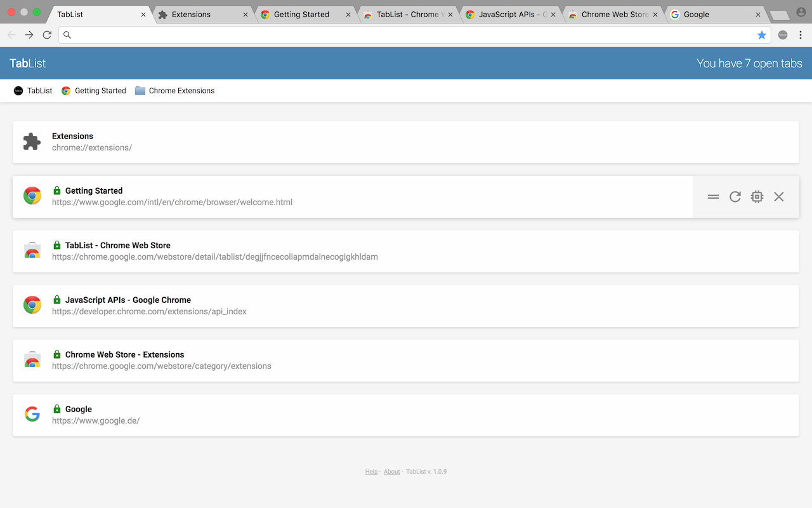This screenshot has height=508, width=812.
Task: Click the https://www.google.de/ URL text
Action: (96, 420)
